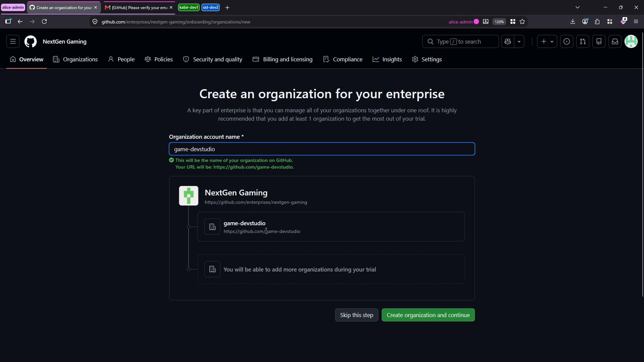Click the GitHub Octocat logo
The image size is (644, 362).
(x=31, y=42)
